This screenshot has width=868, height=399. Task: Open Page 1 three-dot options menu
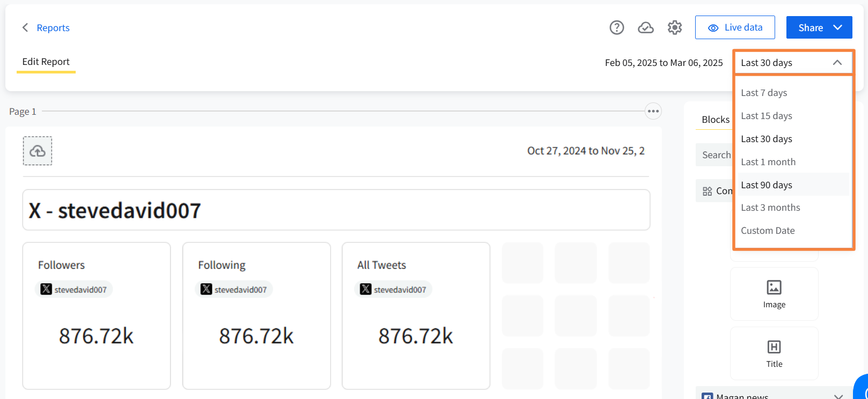pos(653,112)
